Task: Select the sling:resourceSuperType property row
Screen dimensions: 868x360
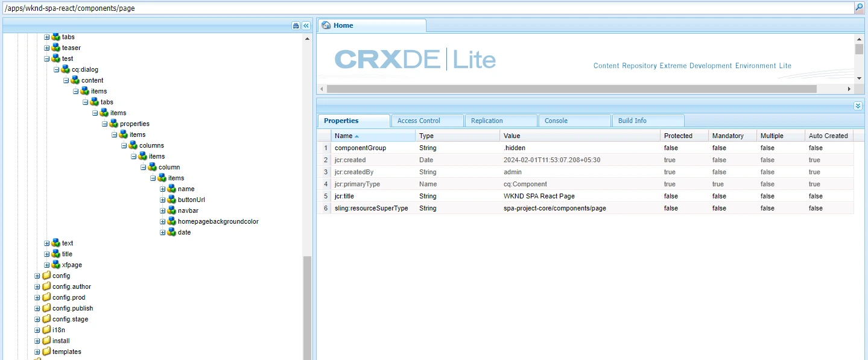Action: click(371, 208)
